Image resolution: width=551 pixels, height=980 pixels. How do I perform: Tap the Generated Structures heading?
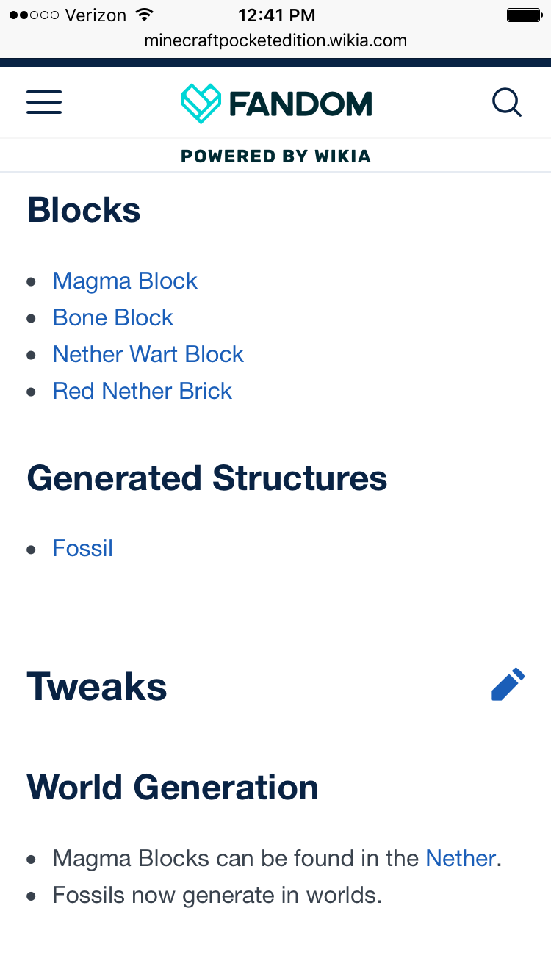tap(207, 478)
